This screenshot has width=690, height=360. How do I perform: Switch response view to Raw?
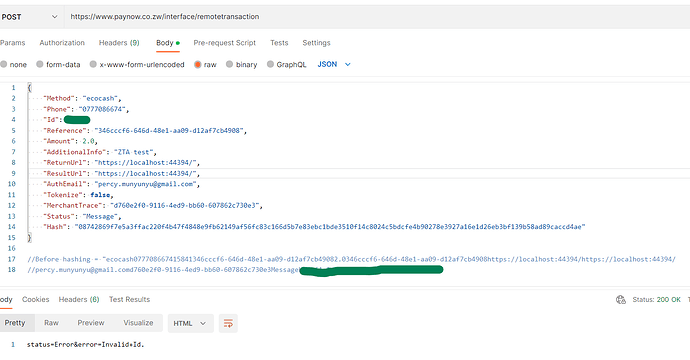[x=51, y=323]
